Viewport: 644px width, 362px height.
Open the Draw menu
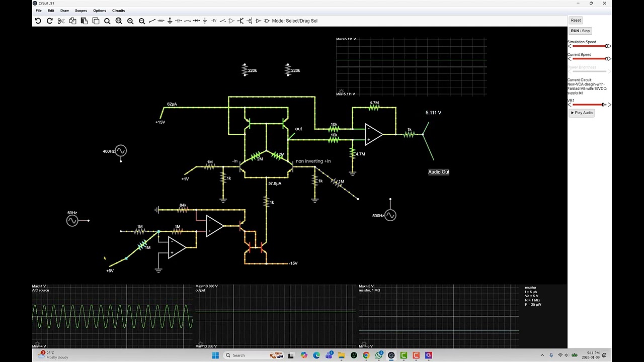(64, 11)
